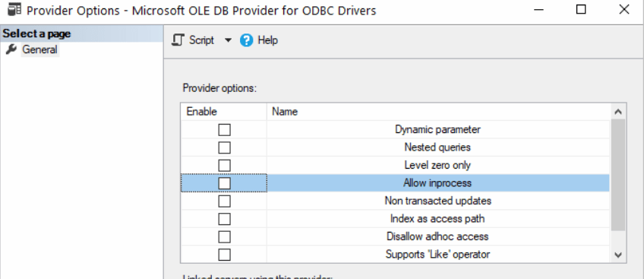Check the Disallow adhoc access box

(x=224, y=237)
